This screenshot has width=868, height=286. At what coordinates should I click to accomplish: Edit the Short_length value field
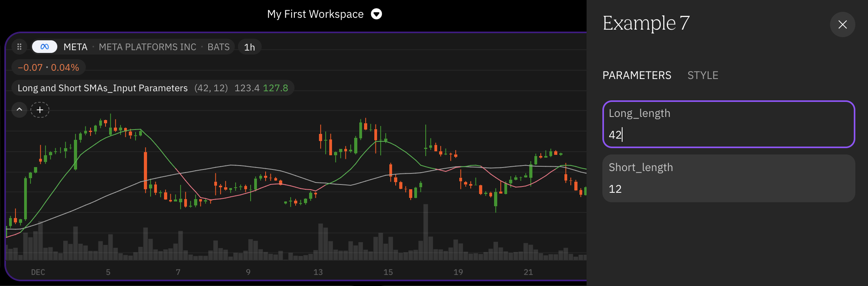[x=728, y=179]
